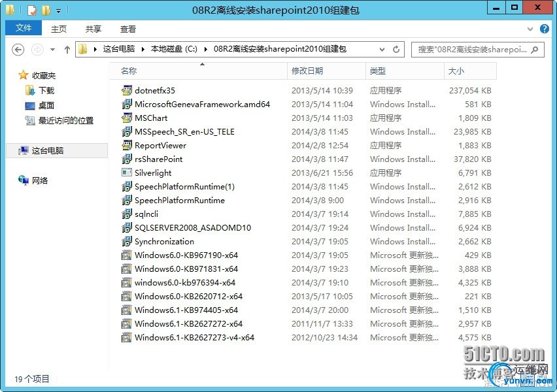
Task: Click the sqlncli installer icon
Action: 127,214
